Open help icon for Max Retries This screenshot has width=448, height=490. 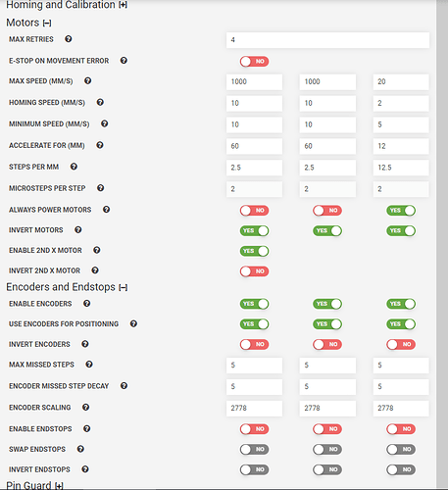(x=68, y=39)
